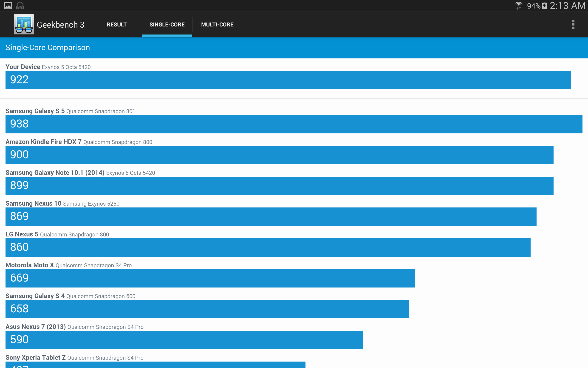This screenshot has width=588, height=368.
Task: Tap the 2:13 AM clock
Action: coord(568,6)
